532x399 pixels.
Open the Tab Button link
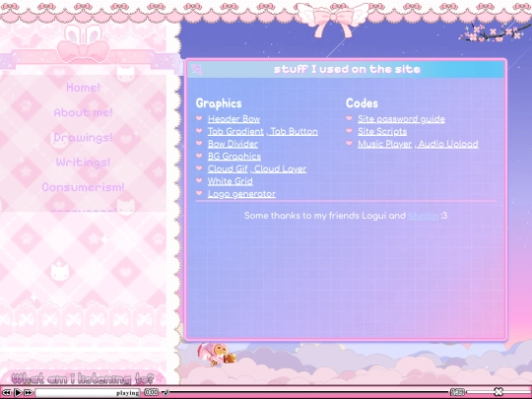pos(294,131)
